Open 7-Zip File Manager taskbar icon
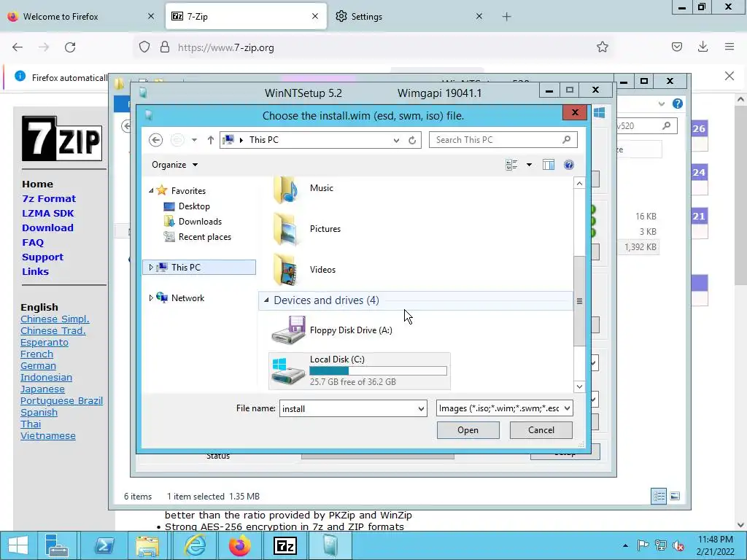Viewport: 747px width, 560px height. pos(285,545)
